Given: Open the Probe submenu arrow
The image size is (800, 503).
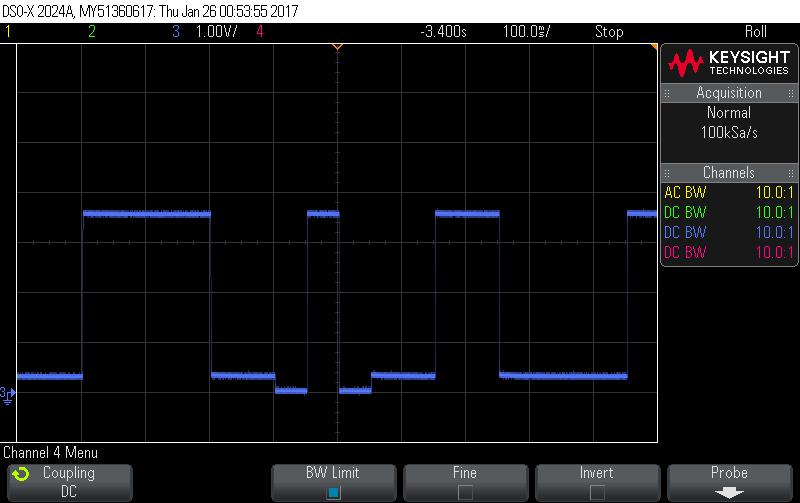Looking at the screenshot, I should click(729, 493).
